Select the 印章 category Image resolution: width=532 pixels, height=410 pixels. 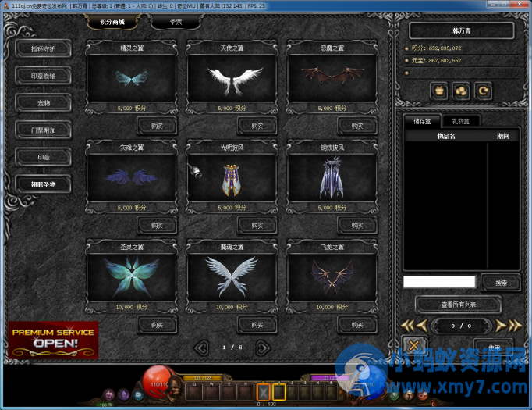pos(44,157)
